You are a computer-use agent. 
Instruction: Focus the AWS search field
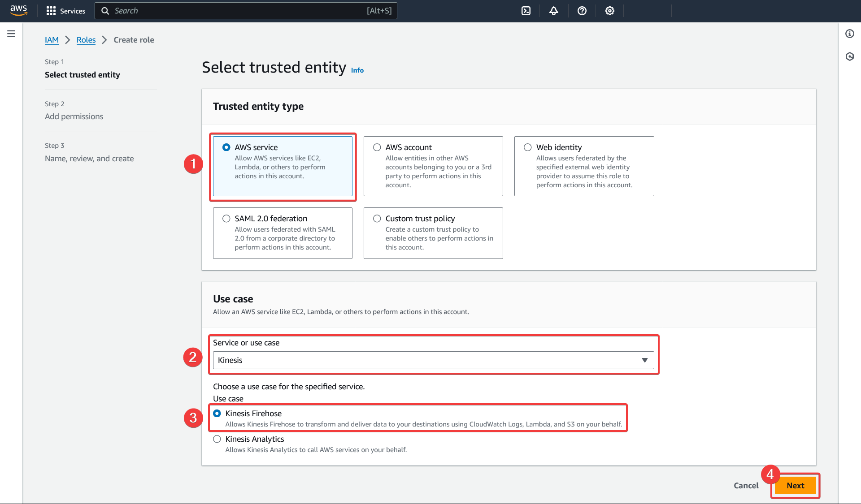(x=246, y=11)
